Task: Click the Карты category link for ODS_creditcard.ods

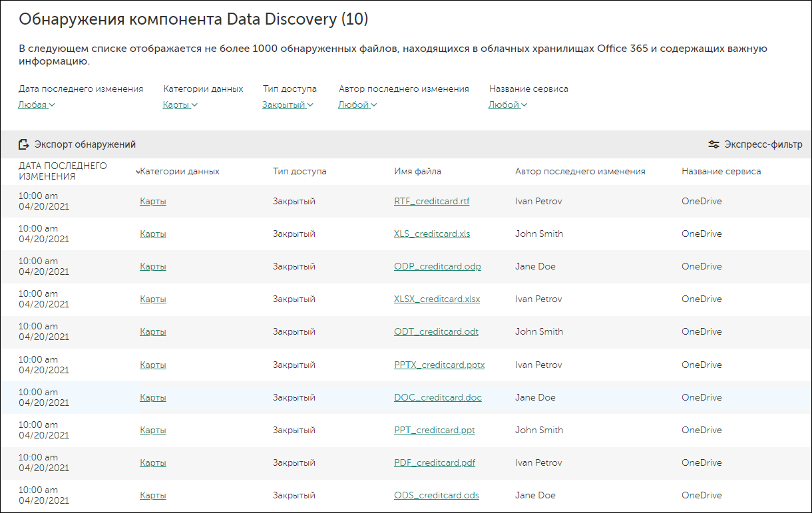Action: tap(153, 496)
